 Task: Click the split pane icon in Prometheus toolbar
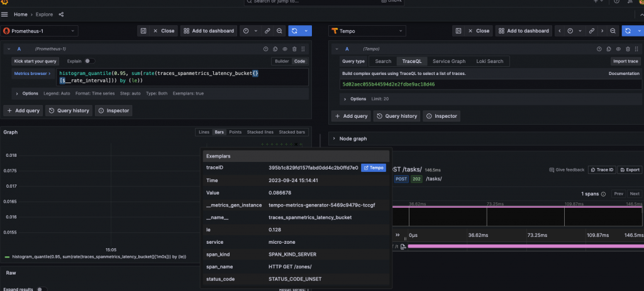click(143, 31)
